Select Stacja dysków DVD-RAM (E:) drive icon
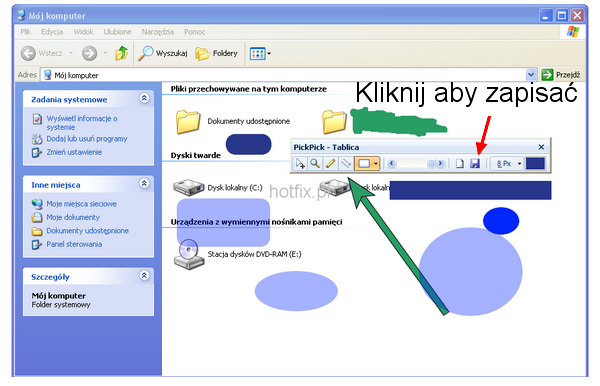Screen dimensions: 600x386 click(x=188, y=254)
